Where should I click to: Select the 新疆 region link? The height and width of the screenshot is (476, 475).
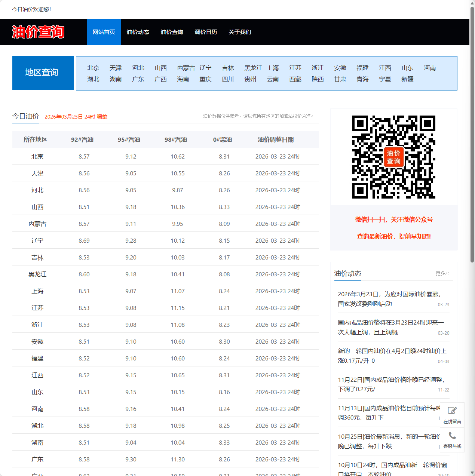pyautogui.click(x=407, y=79)
